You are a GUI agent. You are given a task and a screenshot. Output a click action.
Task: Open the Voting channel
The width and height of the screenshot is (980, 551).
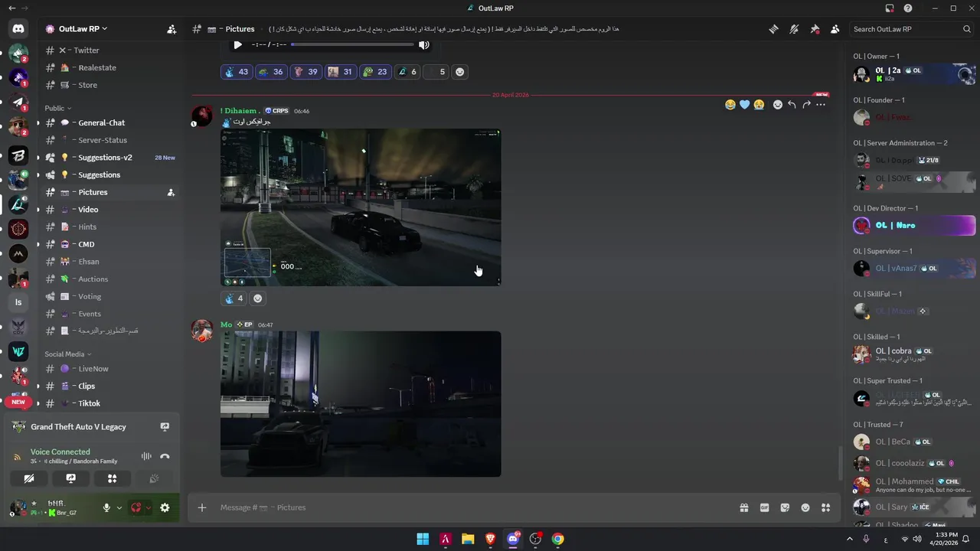point(110,296)
